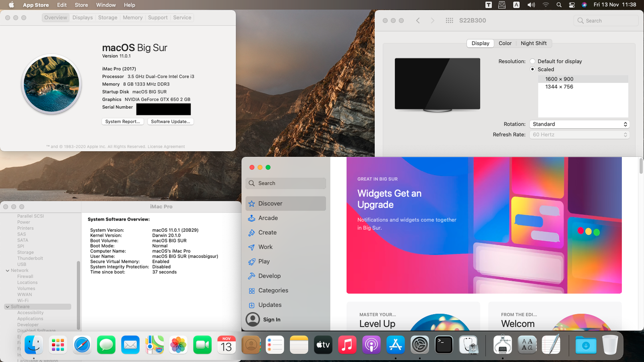Open the Store menu

pyautogui.click(x=81, y=5)
